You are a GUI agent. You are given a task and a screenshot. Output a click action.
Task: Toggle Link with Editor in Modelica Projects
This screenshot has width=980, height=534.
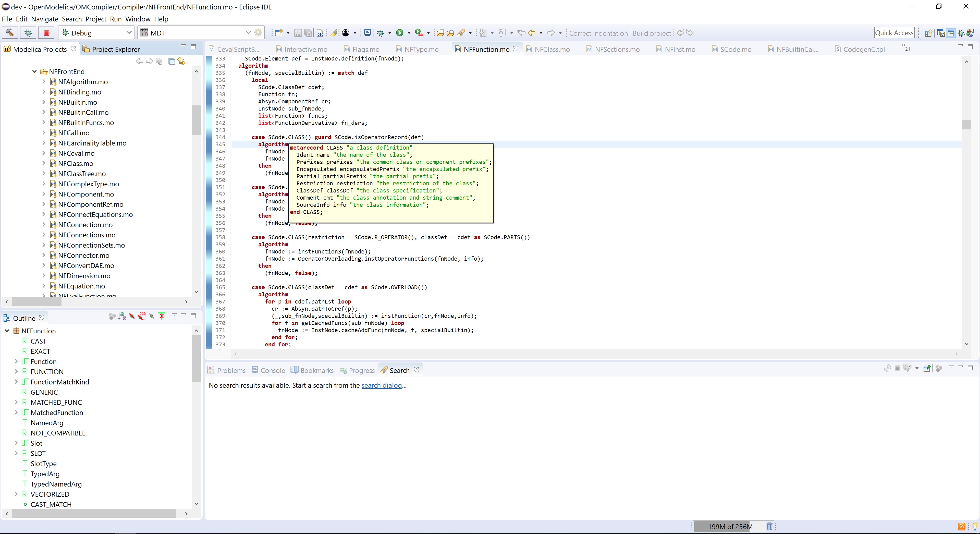click(x=182, y=61)
